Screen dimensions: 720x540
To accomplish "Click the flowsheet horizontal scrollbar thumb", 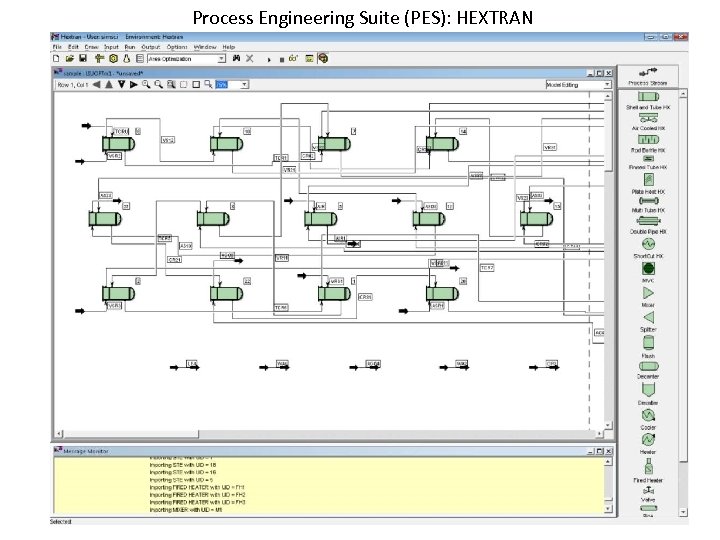I will (131, 433).
